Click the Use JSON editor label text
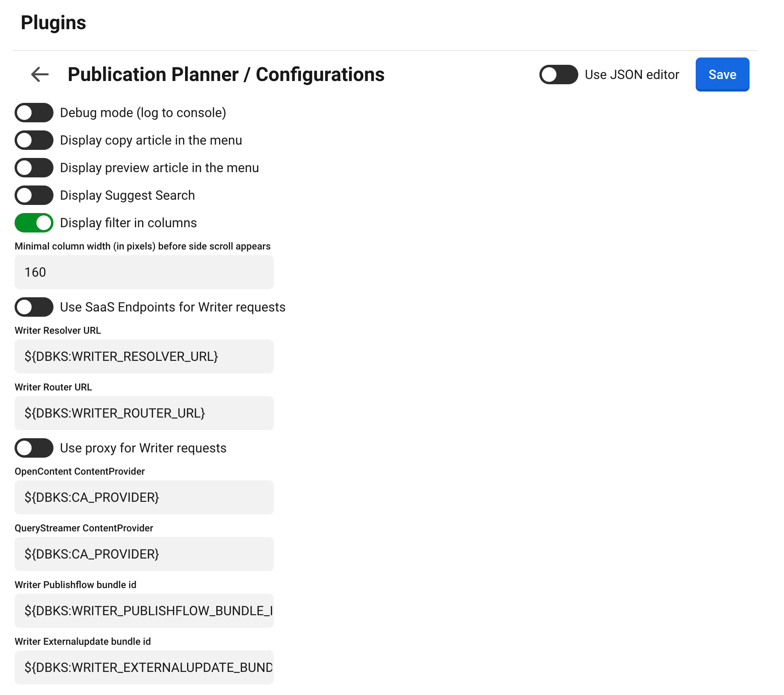This screenshot has width=784, height=695. (632, 75)
